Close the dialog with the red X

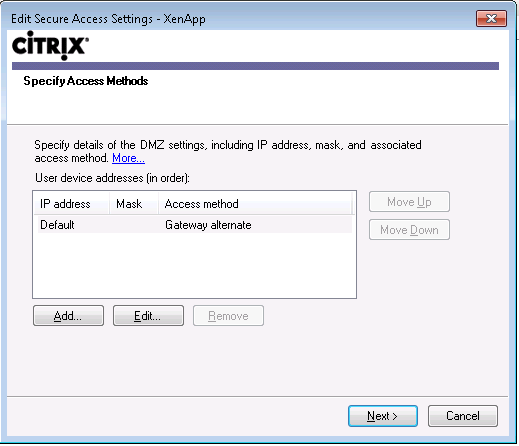[491, 18]
